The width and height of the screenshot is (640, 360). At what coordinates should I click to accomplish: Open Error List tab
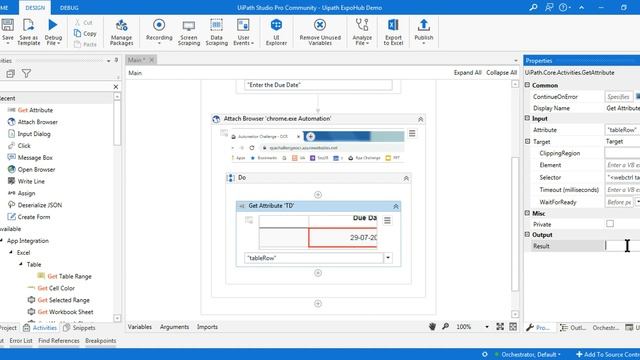21,340
